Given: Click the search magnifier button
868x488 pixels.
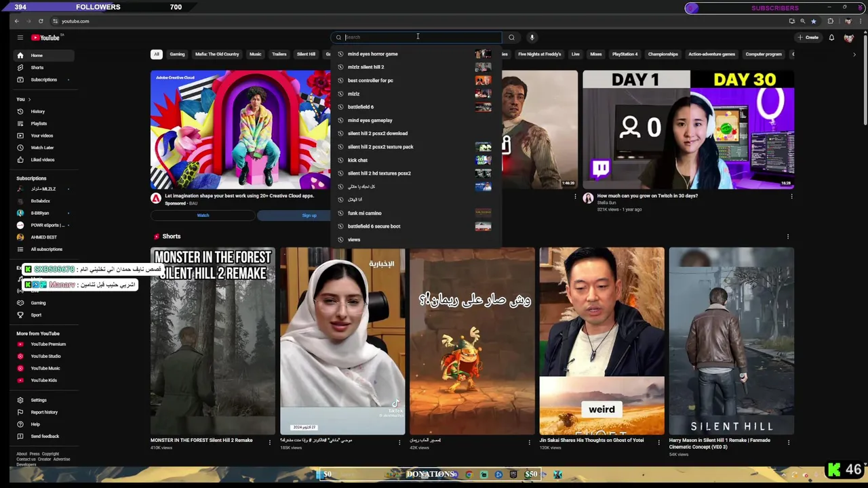Looking at the screenshot, I should [511, 37].
